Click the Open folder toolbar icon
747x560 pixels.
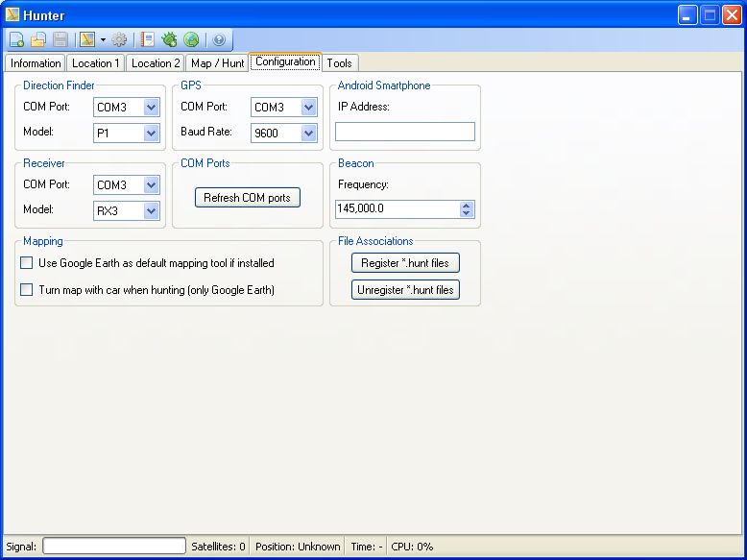pos(38,39)
